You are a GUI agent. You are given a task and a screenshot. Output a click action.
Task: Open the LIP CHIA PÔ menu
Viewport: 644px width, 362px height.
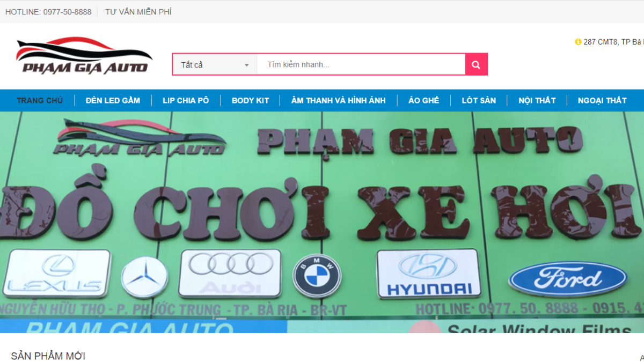186,100
